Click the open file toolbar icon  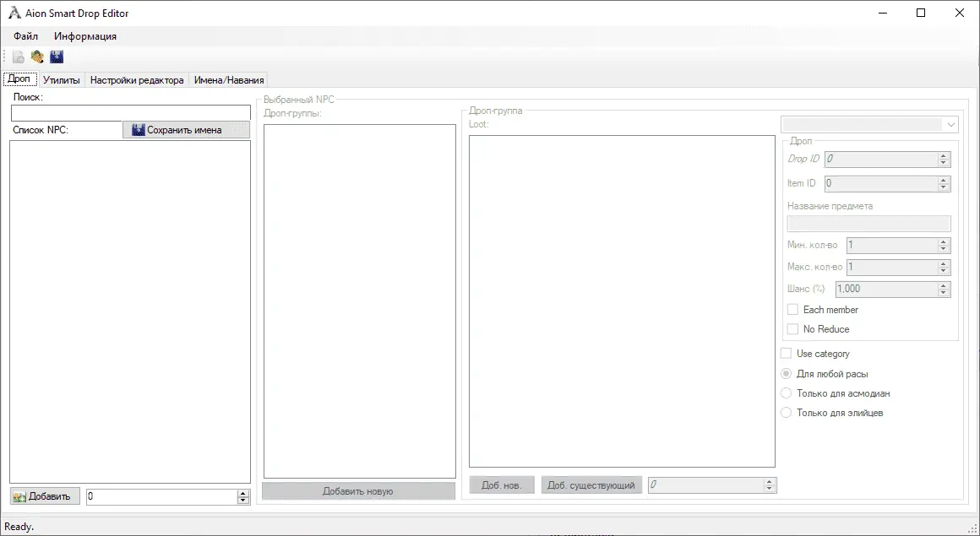[x=37, y=57]
